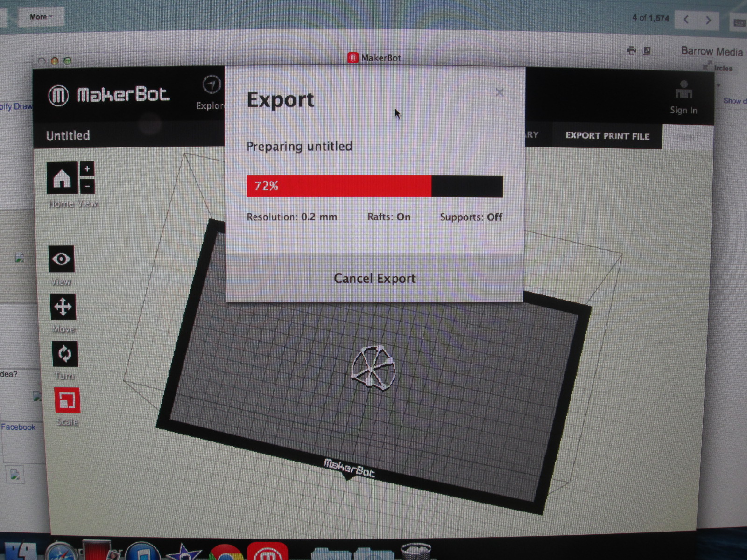Open the Explore compass icon
This screenshot has width=747, height=560.
click(x=211, y=85)
